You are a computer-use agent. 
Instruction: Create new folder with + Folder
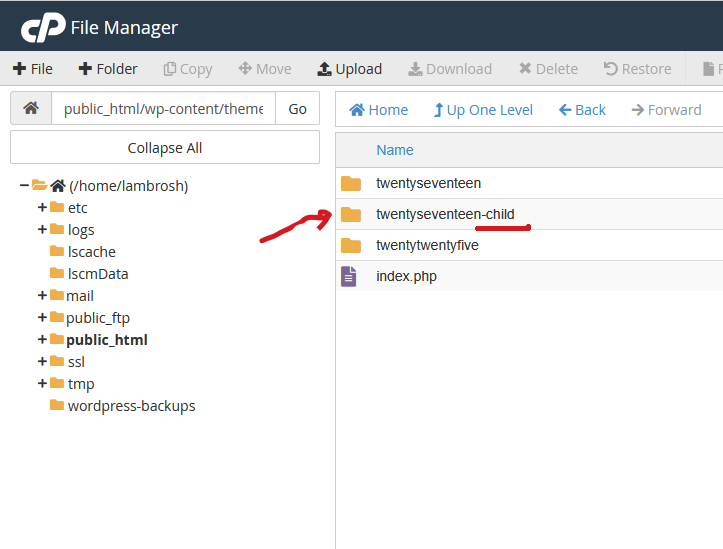coord(108,69)
